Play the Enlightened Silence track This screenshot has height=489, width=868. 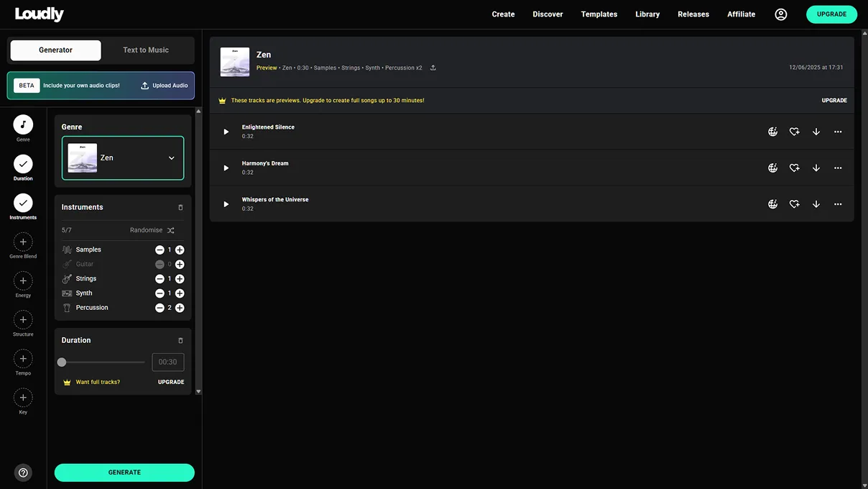point(226,132)
